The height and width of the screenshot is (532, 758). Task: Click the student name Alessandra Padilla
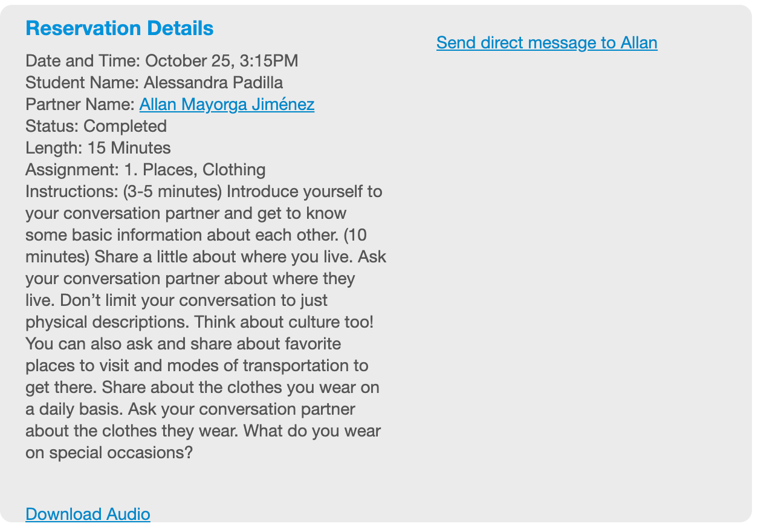point(213,83)
